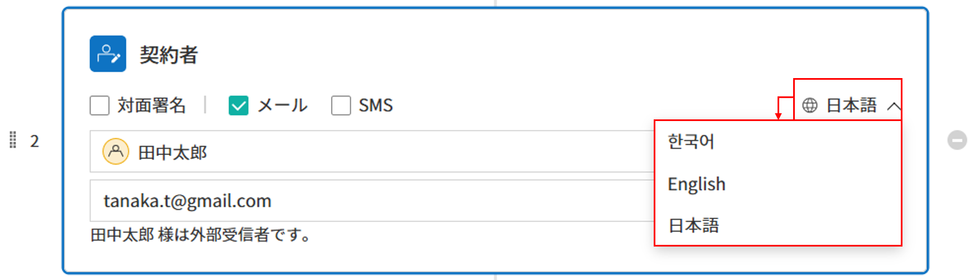Enable the 対面署名 checkbox
This screenshot has height=280, width=980.
[x=99, y=105]
